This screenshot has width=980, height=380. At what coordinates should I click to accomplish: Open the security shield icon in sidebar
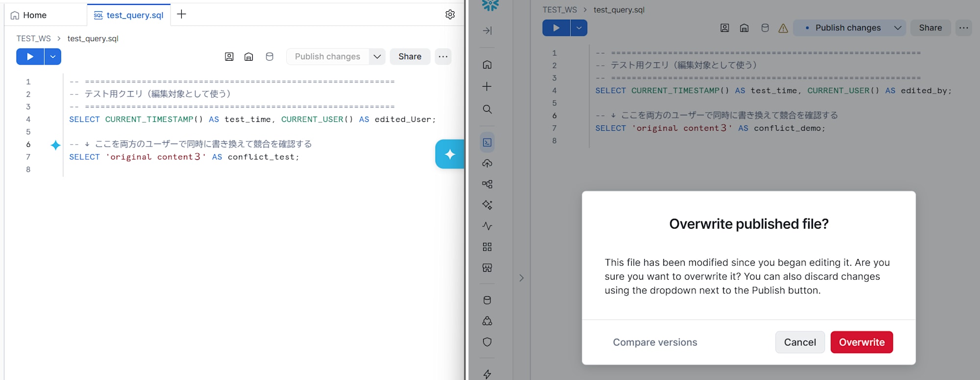click(x=487, y=342)
